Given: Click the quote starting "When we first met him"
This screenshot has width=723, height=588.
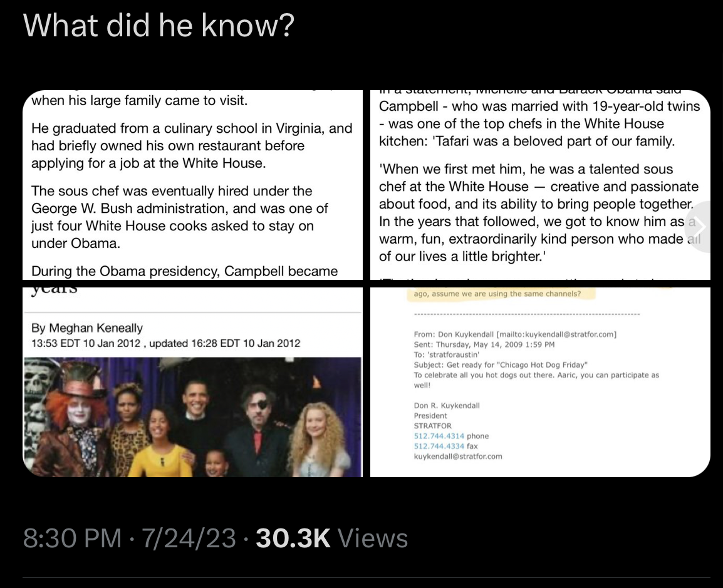Looking at the screenshot, I should point(539,212).
